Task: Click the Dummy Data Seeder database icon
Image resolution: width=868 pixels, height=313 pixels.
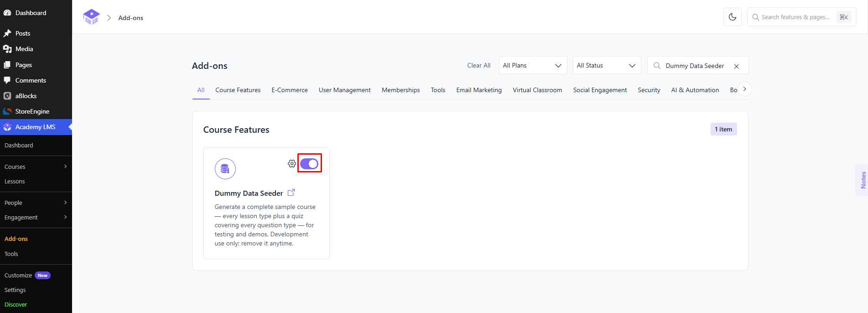Action: point(225,169)
